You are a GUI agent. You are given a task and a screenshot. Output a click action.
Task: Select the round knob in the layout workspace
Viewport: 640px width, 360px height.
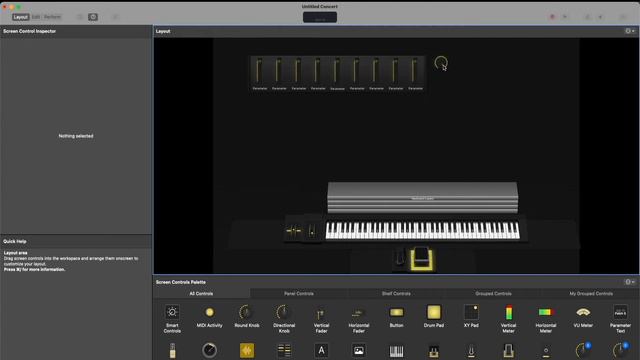pyautogui.click(x=441, y=63)
